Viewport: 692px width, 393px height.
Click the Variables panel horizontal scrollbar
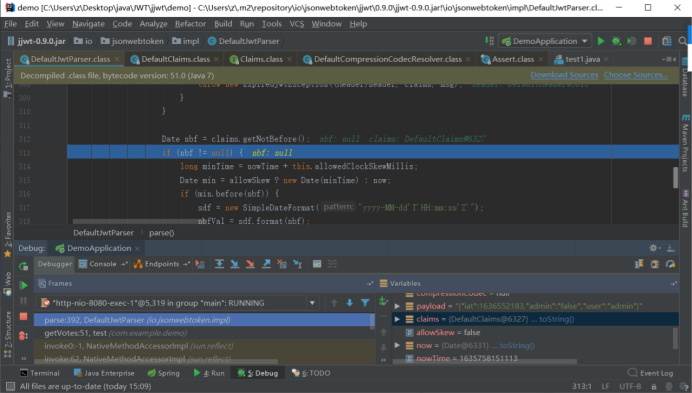point(485,362)
